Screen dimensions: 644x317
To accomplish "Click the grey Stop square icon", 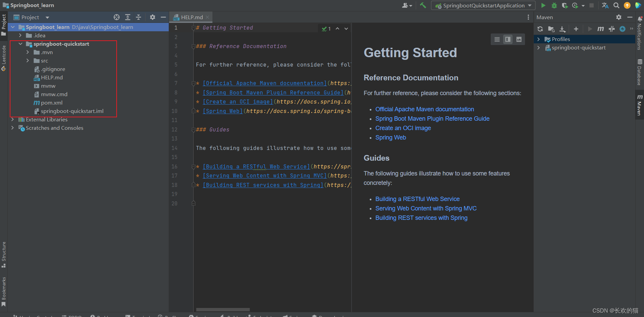I will coord(592,5).
